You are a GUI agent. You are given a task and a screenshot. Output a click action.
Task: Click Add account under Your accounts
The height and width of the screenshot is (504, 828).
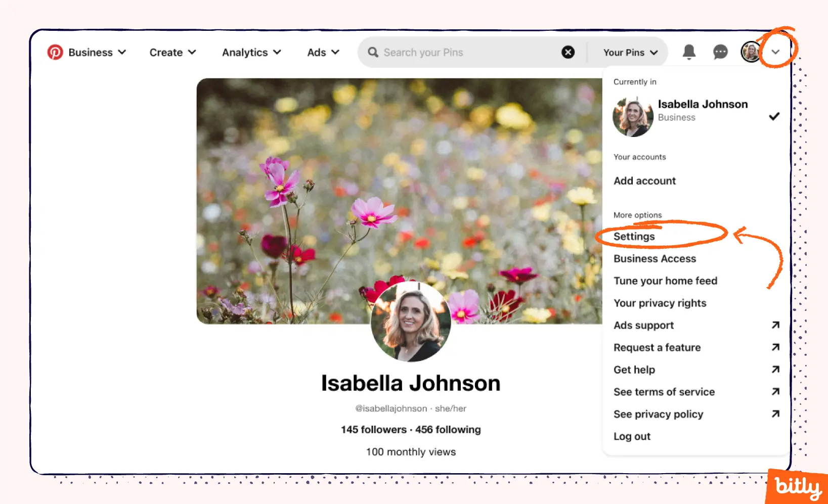644,180
